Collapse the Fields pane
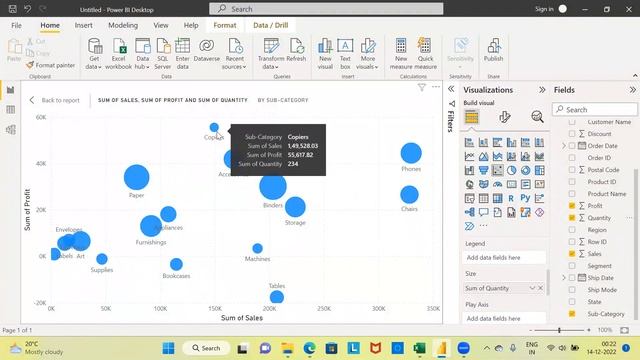 pyautogui.click(x=632, y=90)
